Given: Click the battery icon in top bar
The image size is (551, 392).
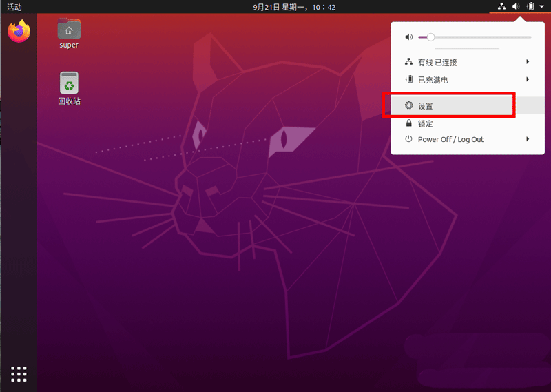Looking at the screenshot, I should 529,7.
